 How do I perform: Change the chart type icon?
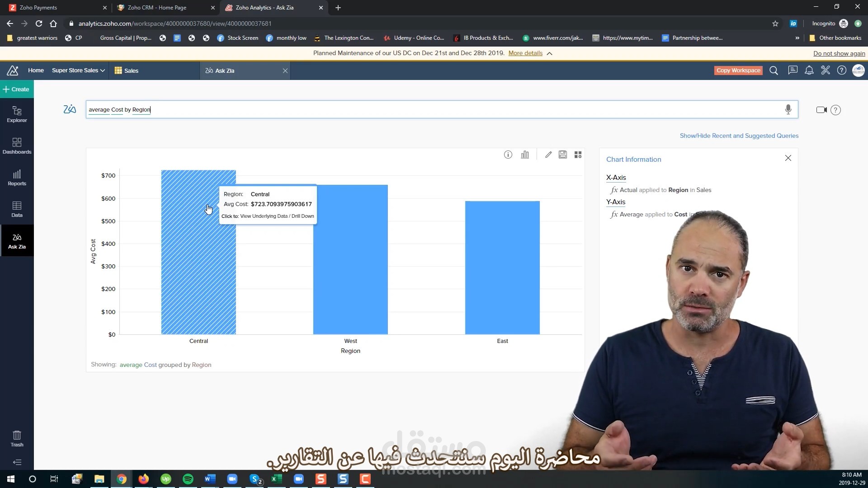(525, 155)
